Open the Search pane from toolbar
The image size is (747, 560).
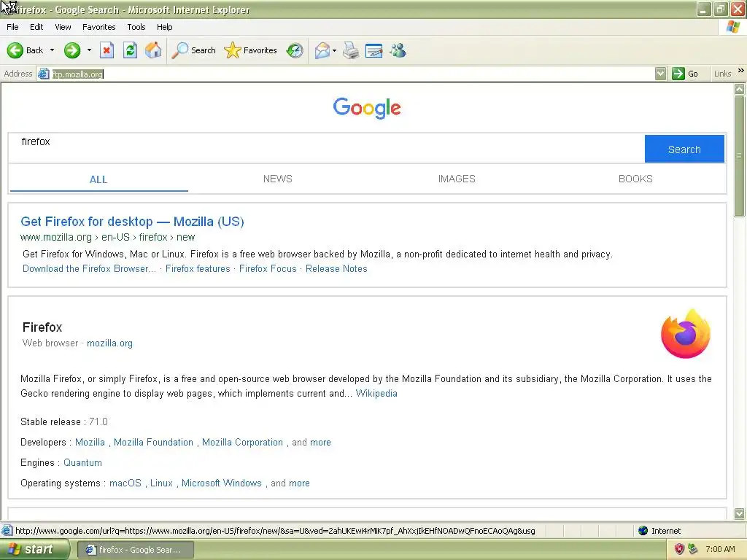pos(193,50)
